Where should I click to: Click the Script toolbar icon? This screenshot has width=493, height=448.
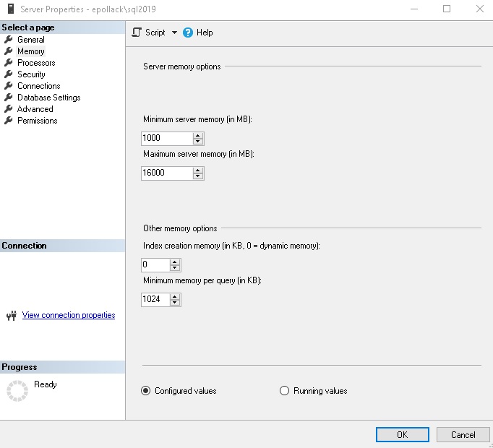(x=137, y=33)
